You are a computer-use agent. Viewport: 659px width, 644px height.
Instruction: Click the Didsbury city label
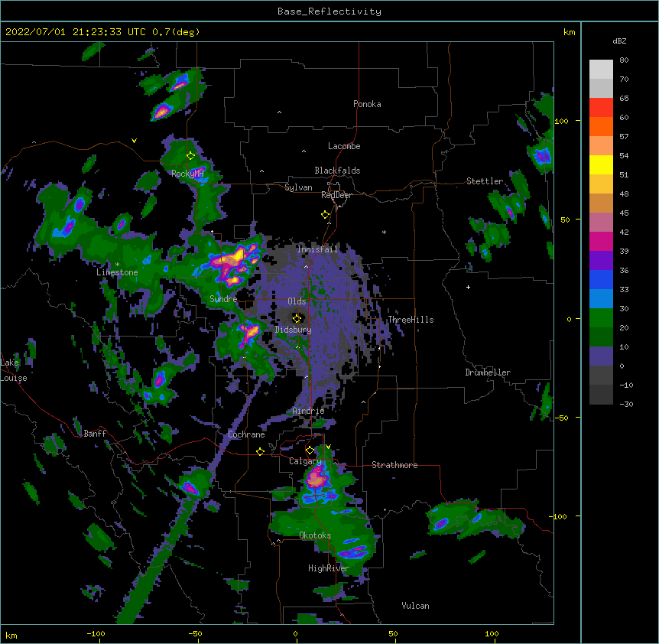click(294, 330)
